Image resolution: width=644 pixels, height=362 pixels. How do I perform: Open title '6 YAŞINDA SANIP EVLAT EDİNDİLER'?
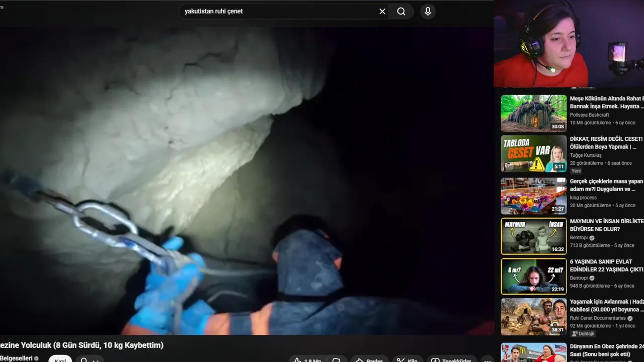607,265
